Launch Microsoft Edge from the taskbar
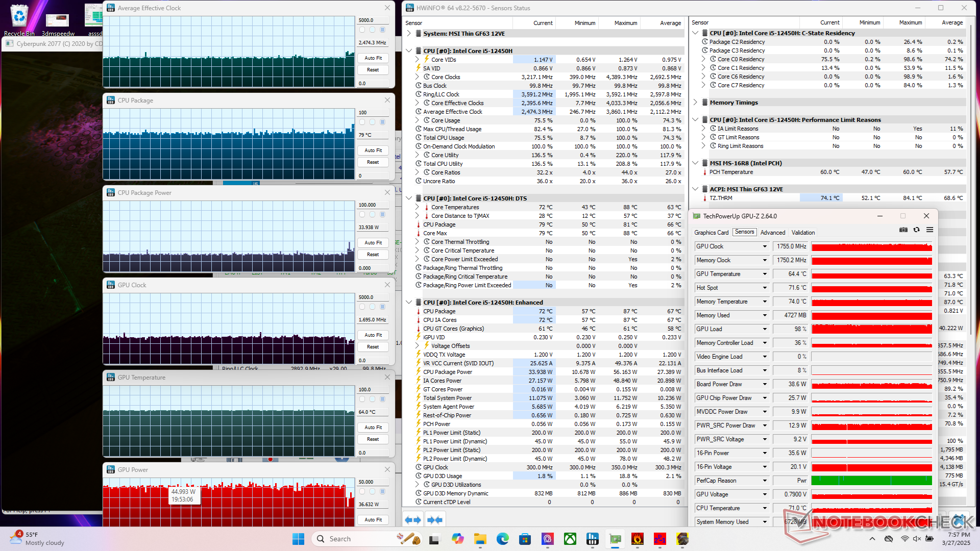The height and width of the screenshot is (551, 980). click(x=502, y=539)
